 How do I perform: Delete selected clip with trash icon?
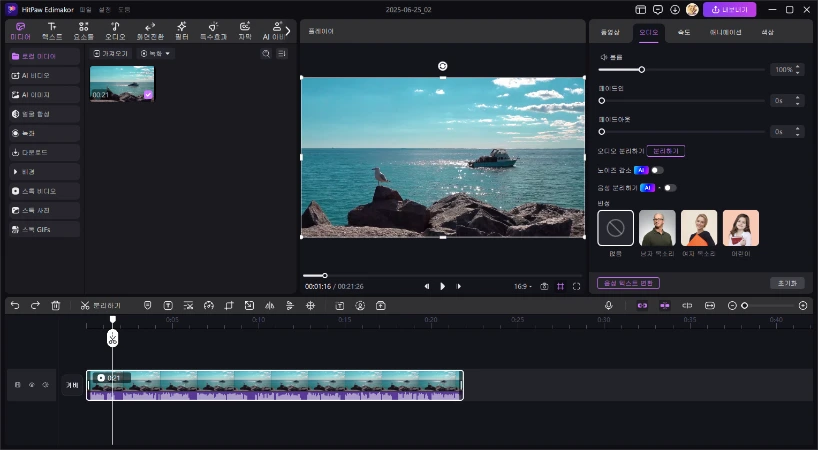tap(56, 306)
